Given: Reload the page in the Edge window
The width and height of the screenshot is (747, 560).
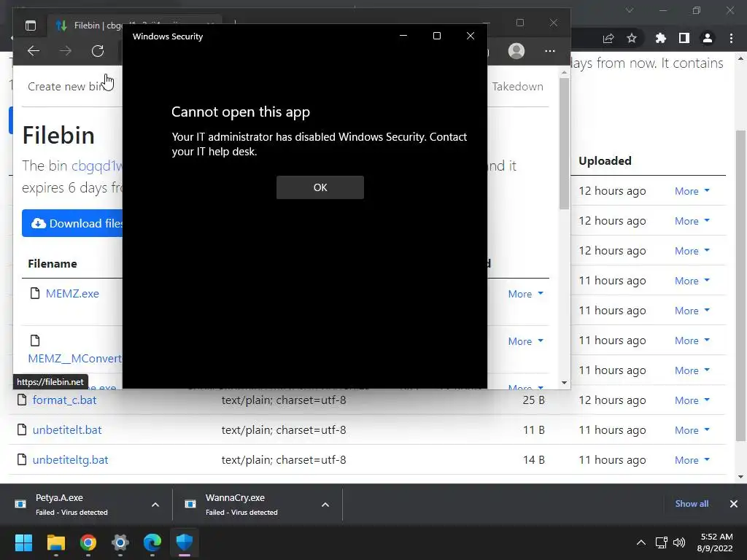Looking at the screenshot, I should coord(98,51).
